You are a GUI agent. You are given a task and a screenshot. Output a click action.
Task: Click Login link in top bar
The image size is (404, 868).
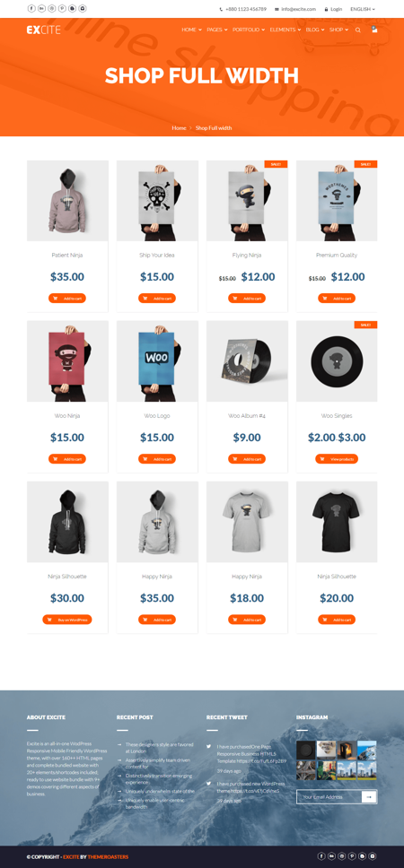(334, 9)
